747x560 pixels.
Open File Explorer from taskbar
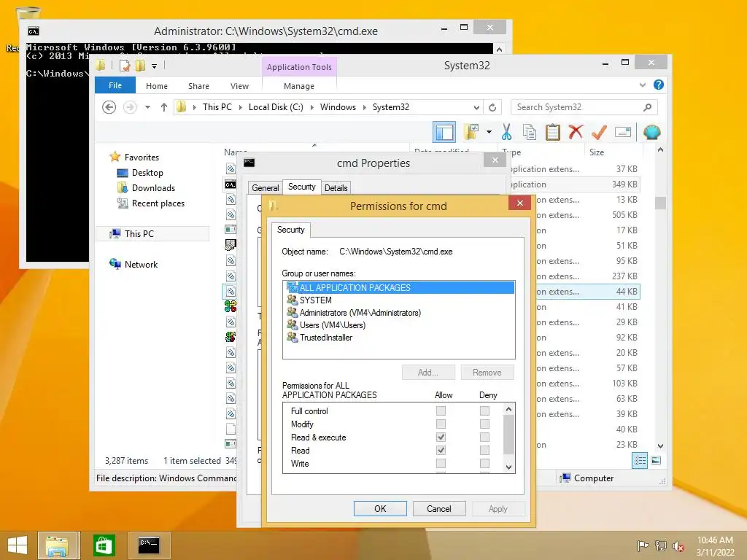pyautogui.click(x=57, y=545)
